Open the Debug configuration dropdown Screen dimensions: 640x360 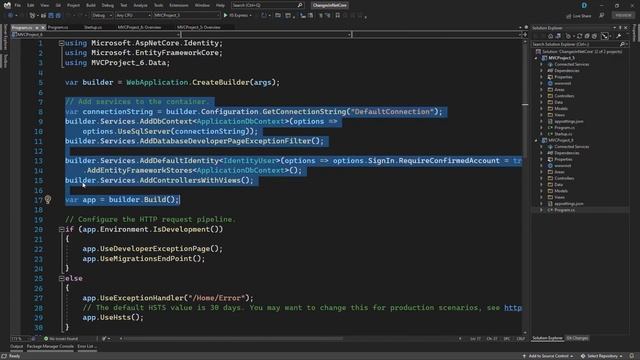pyautogui.click(x=102, y=16)
